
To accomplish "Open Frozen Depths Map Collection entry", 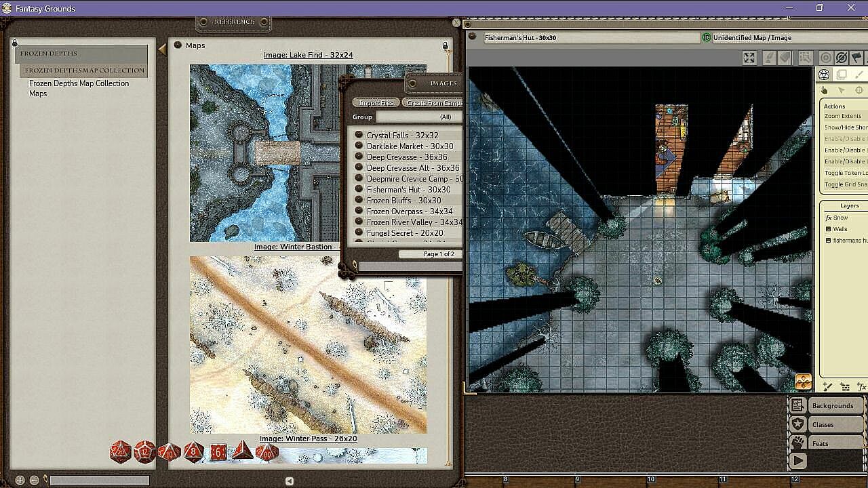I will point(79,83).
